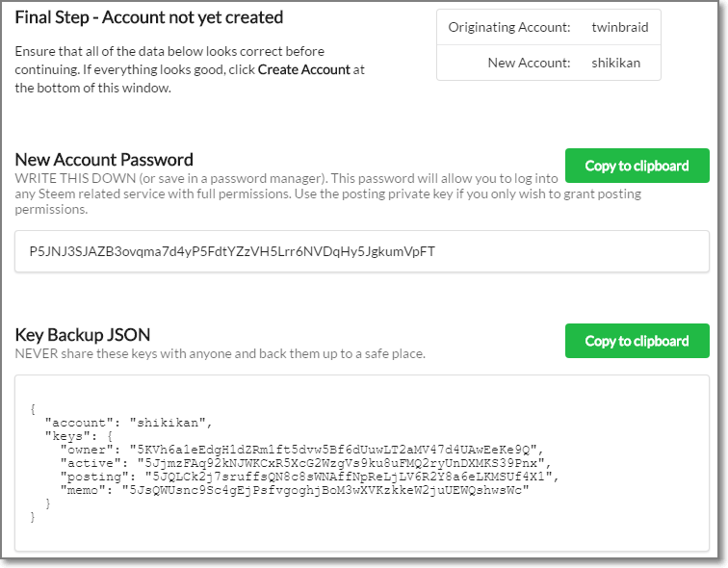Click the owner key line in JSON
Viewport: 728px width, 568px height.
tap(297, 449)
